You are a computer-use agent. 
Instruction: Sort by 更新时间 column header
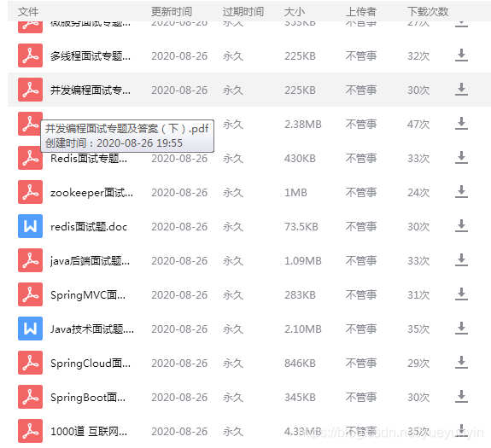point(172,12)
